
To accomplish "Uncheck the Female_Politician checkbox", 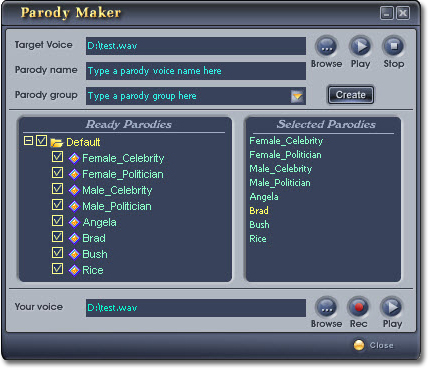I will [x=57, y=173].
